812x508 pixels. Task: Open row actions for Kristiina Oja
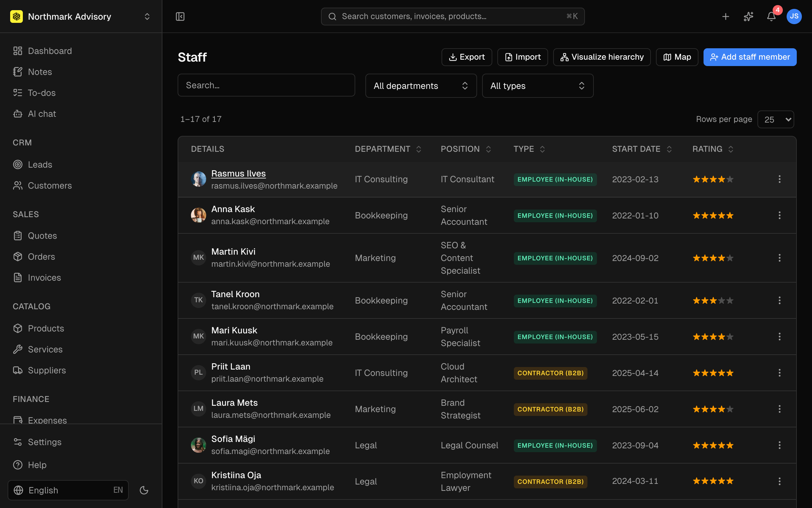coord(779,481)
